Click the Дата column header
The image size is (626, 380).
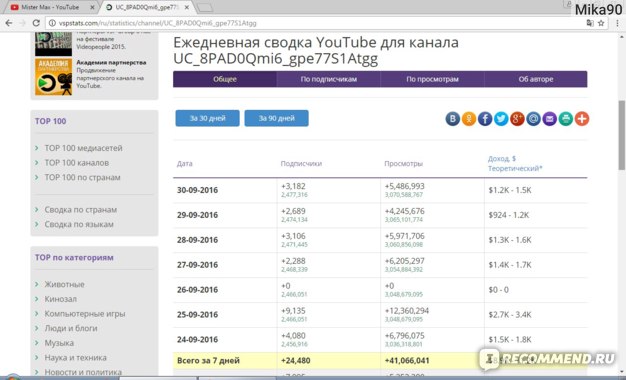click(184, 164)
